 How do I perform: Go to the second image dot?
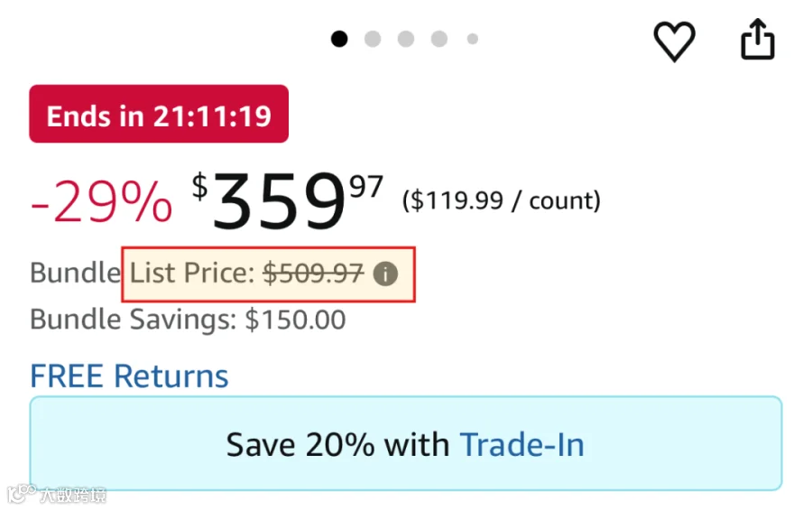point(373,39)
